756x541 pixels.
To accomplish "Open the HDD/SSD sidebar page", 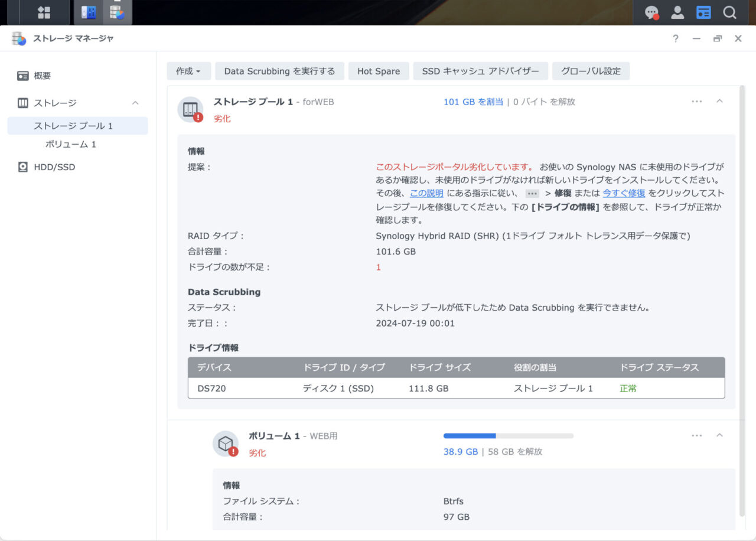I will [x=54, y=167].
